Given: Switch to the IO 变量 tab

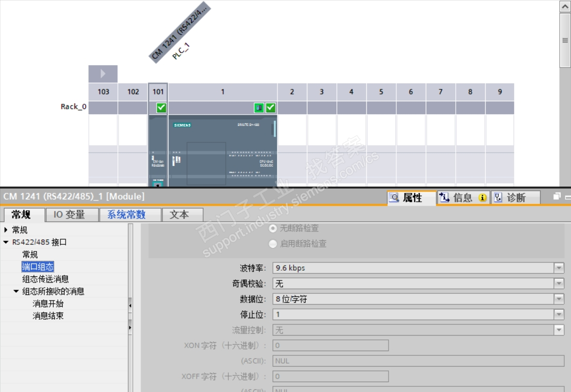Looking at the screenshot, I should pos(72,215).
